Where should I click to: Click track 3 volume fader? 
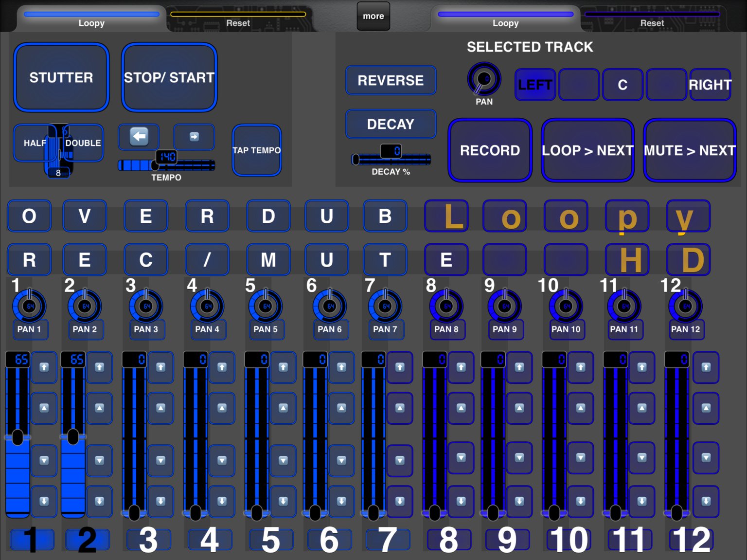click(134, 435)
